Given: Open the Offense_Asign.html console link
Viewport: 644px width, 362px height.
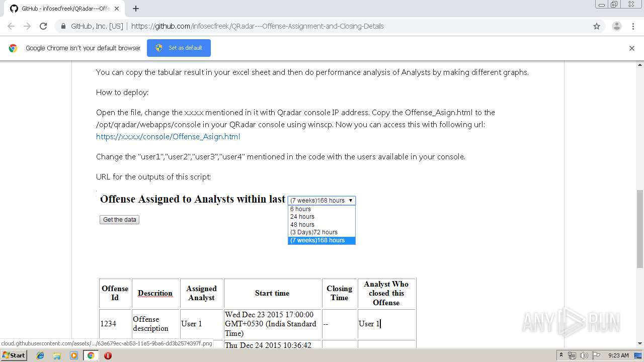Looking at the screenshot, I should pos(168,136).
